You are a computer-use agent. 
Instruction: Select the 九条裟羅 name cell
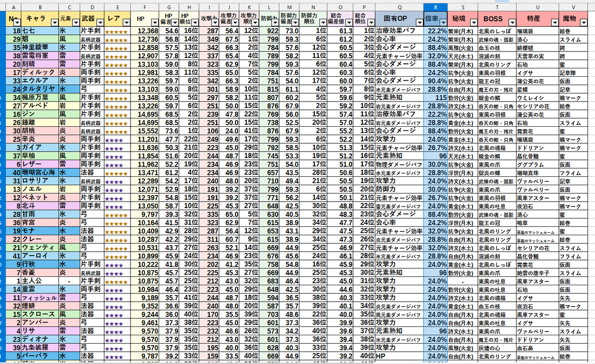[40, 348]
